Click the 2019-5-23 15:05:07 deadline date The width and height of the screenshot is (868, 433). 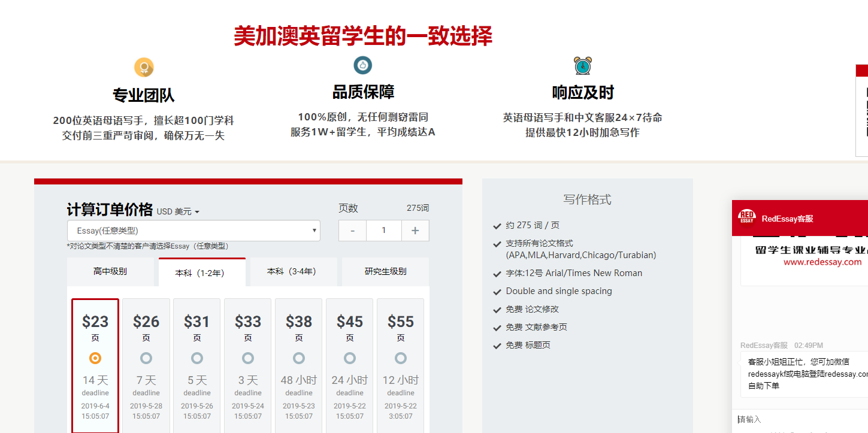(299, 411)
